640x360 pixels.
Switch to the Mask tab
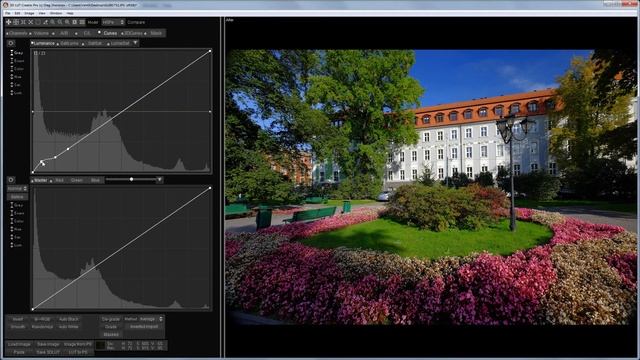point(156,33)
